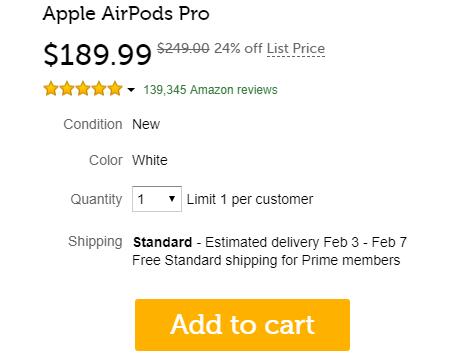Add the AirPods Pro to cart

click(242, 325)
